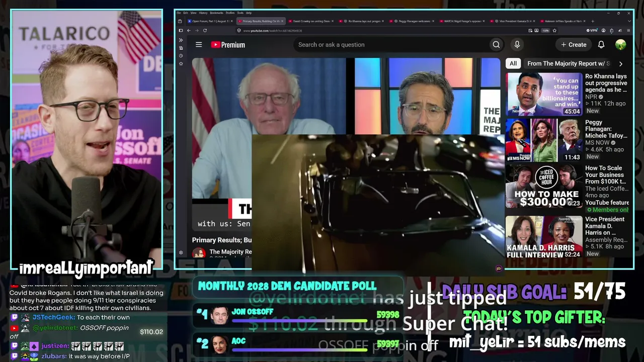Switch to the Open Forum, Part 1 tab

click(210, 21)
